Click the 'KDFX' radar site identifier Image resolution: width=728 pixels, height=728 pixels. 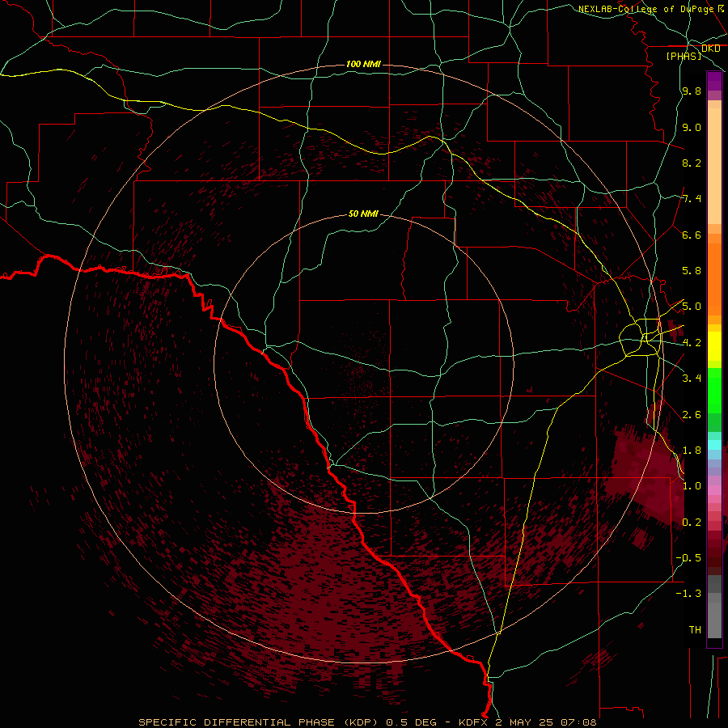tap(474, 722)
